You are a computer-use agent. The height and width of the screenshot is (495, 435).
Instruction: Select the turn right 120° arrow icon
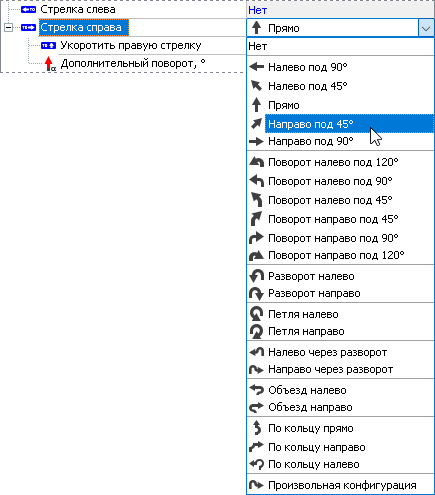(x=256, y=255)
